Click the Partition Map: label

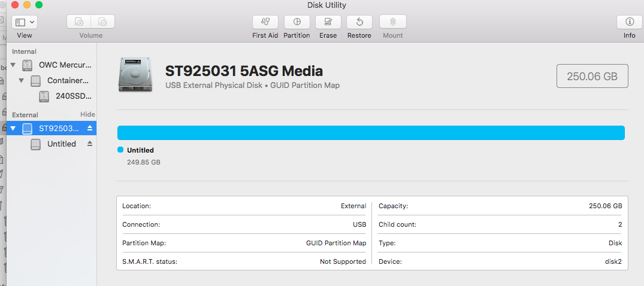[144, 243]
